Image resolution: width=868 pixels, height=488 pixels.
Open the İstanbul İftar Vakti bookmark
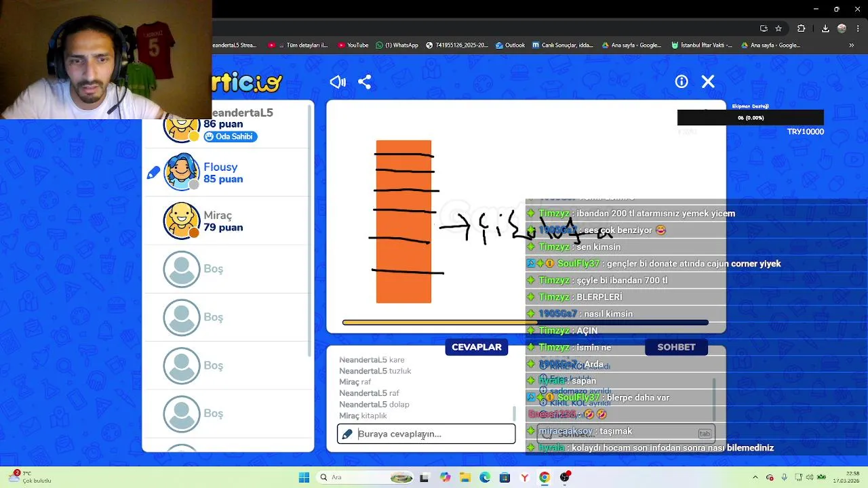pyautogui.click(x=702, y=45)
